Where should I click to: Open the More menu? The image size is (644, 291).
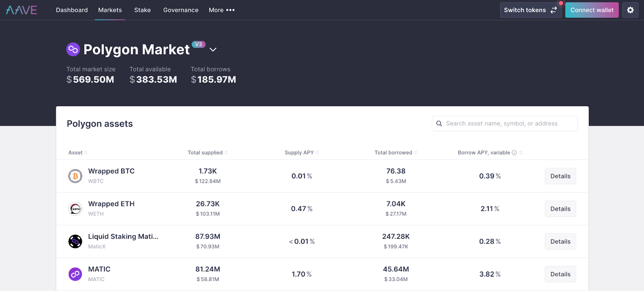pos(222,10)
